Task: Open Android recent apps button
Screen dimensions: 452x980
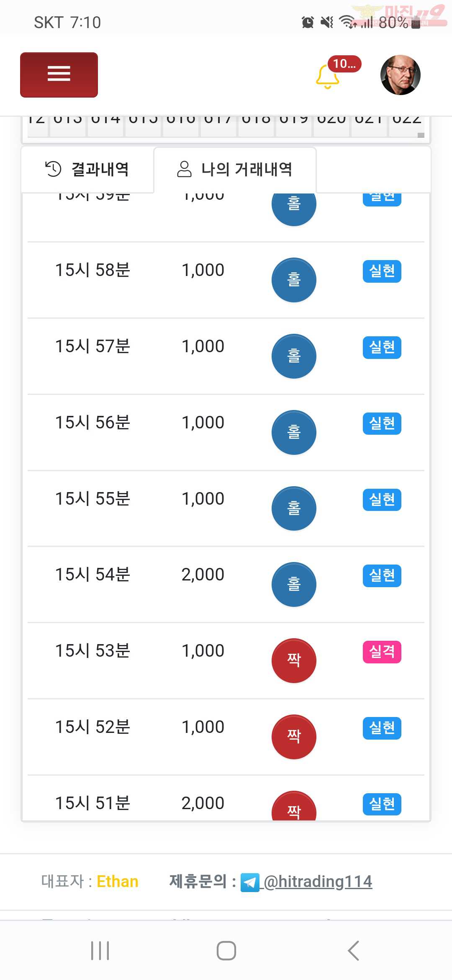Action: pyautogui.click(x=100, y=950)
